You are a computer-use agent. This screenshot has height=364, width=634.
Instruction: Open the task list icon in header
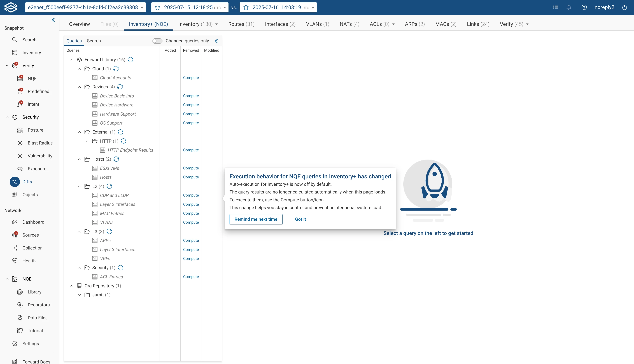click(x=556, y=7)
